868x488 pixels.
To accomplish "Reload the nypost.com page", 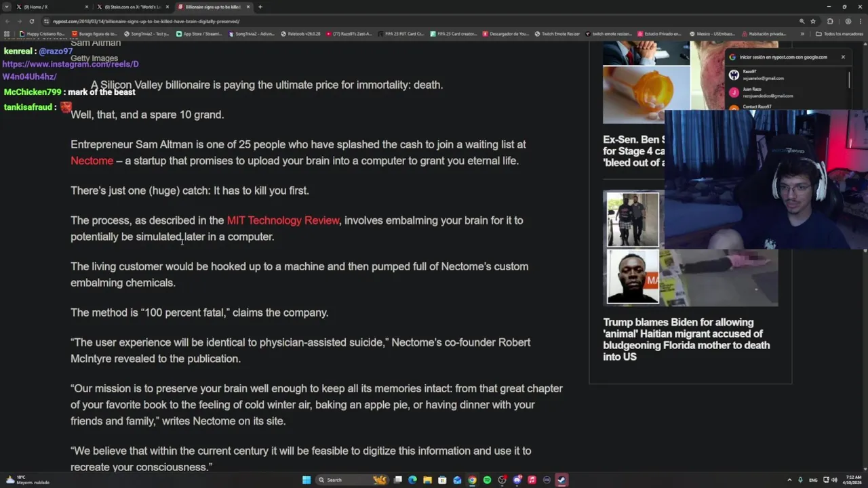I will pos(31,21).
